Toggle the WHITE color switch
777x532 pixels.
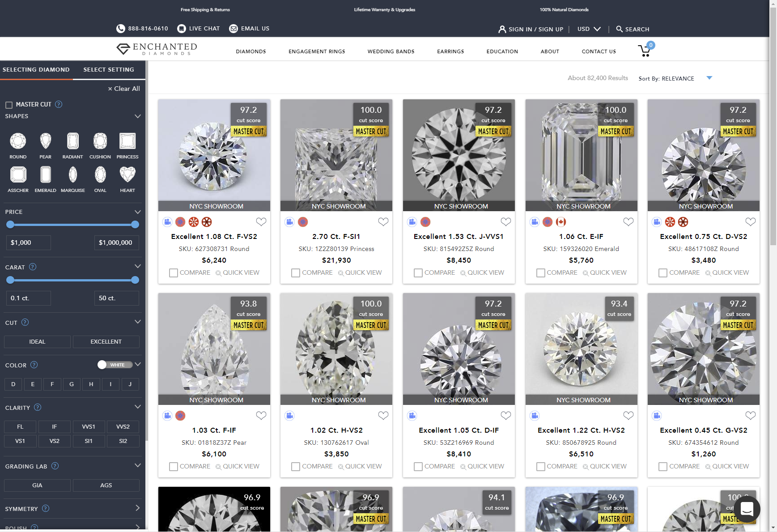(x=115, y=365)
